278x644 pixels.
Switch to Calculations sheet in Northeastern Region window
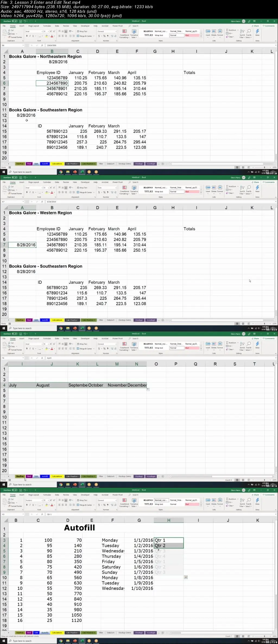pyautogui.click(x=57, y=164)
